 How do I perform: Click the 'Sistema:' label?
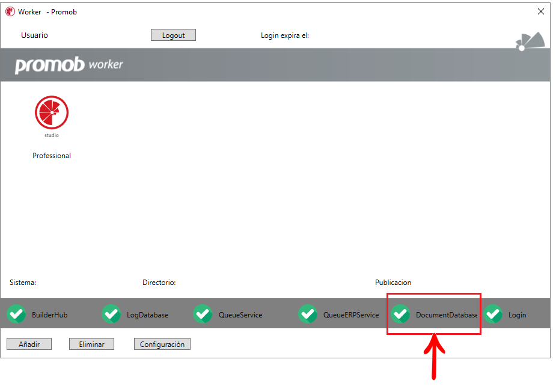[23, 283]
